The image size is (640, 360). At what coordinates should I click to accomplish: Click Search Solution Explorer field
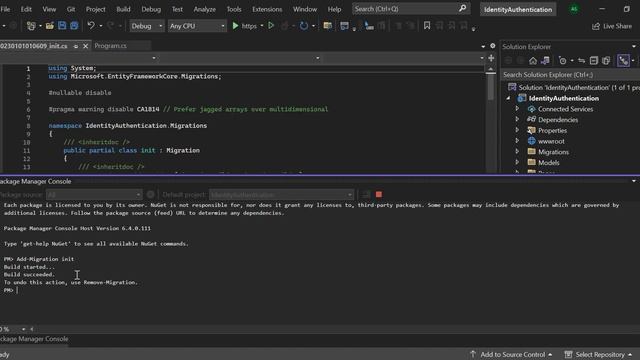pos(570,75)
